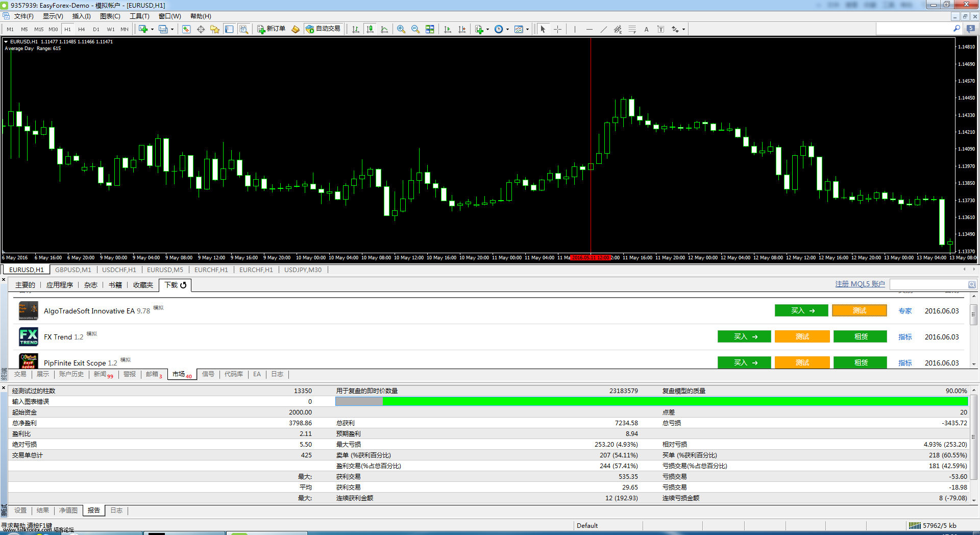Switch to H4 timeframe
Viewport: 980px width, 535px height.
click(x=82, y=29)
